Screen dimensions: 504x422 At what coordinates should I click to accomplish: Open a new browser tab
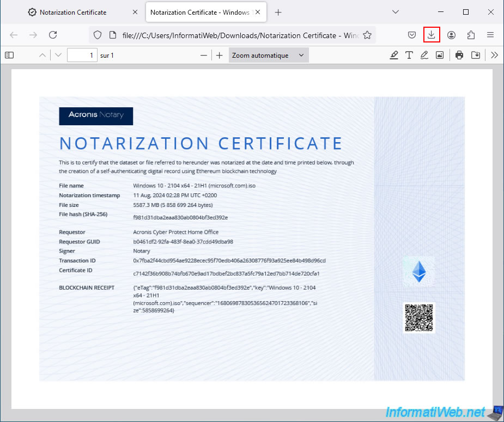pyautogui.click(x=278, y=12)
